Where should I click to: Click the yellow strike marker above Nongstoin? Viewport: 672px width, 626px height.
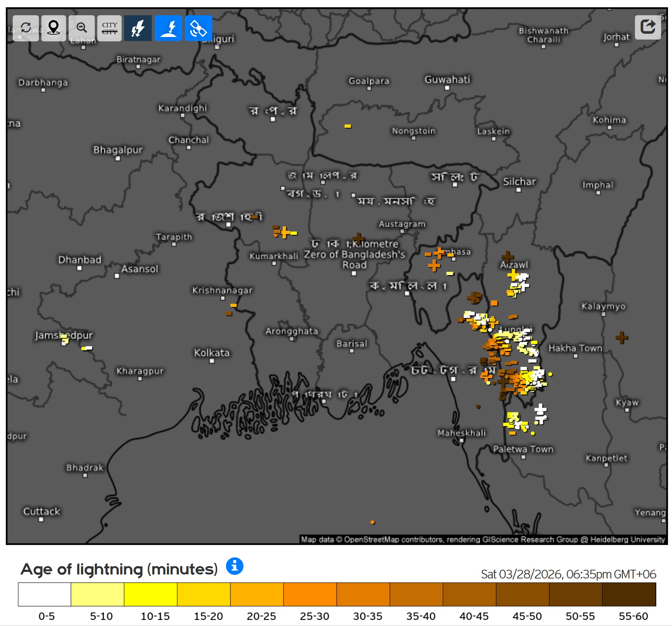click(348, 126)
